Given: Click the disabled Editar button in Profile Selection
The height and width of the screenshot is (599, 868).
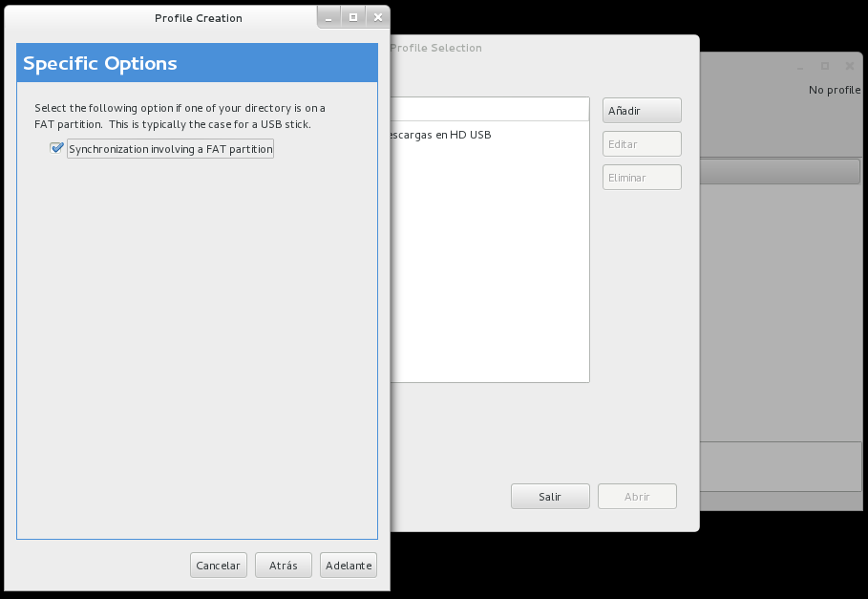Looking at the screenshot, I should point(642,144).
